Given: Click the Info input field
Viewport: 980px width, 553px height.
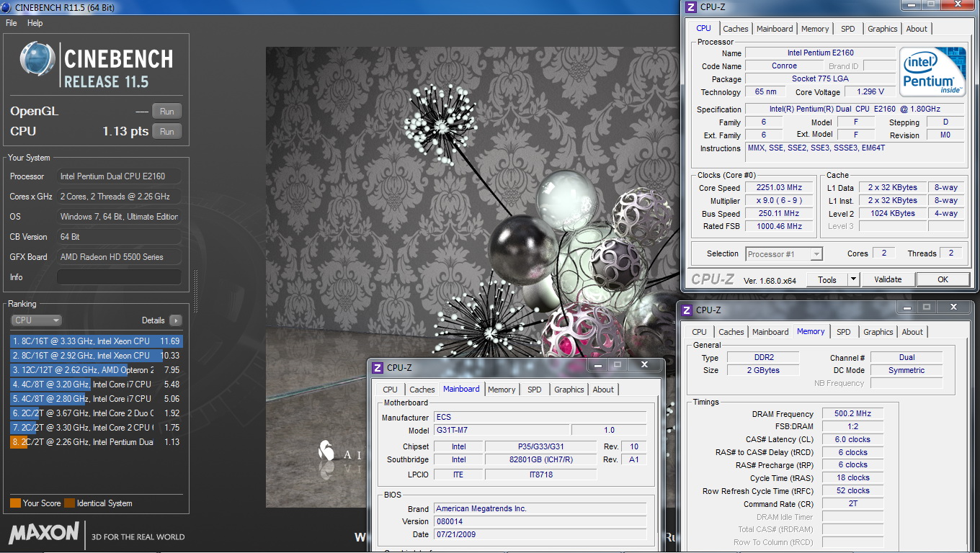Looking at the screenshot, I should tap(119, 277).
